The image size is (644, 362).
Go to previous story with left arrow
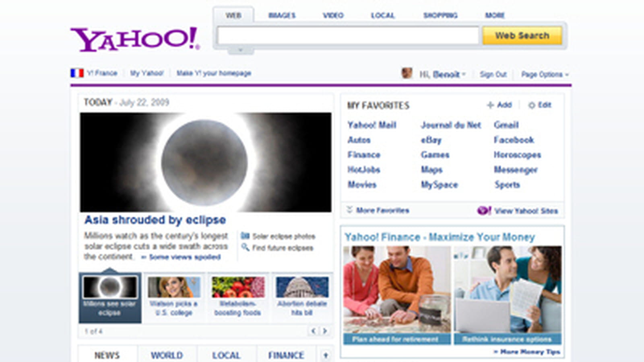(313, 331)
